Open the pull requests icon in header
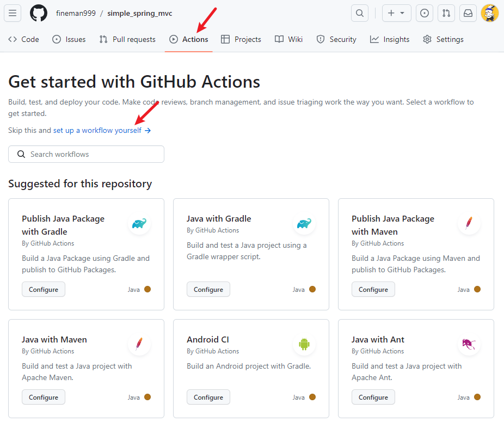 446,13
